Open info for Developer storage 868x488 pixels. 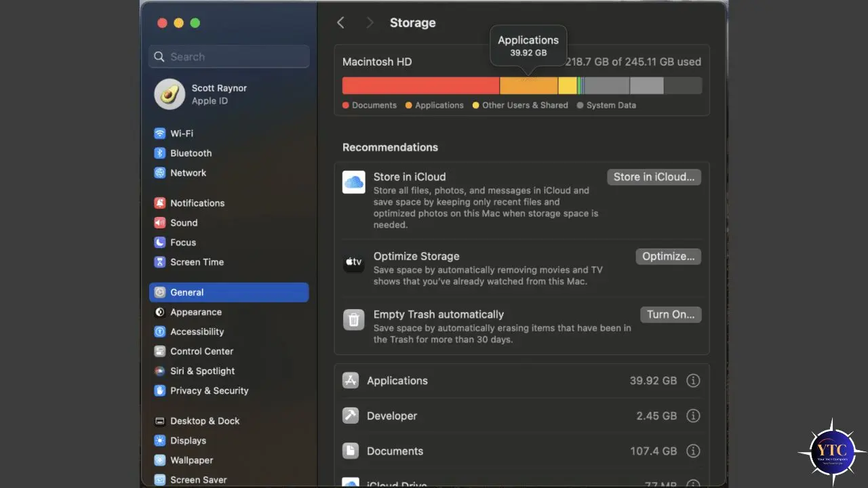pos(693,415)
